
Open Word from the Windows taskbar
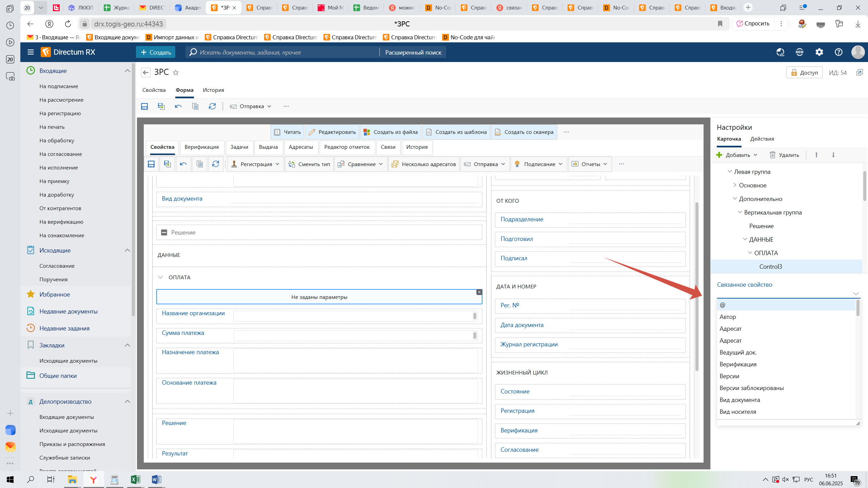point(156,479)
